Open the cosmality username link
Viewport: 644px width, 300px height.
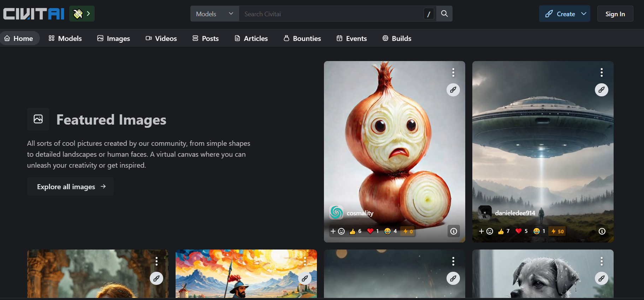pyautogui.click(x=360, y=213)
